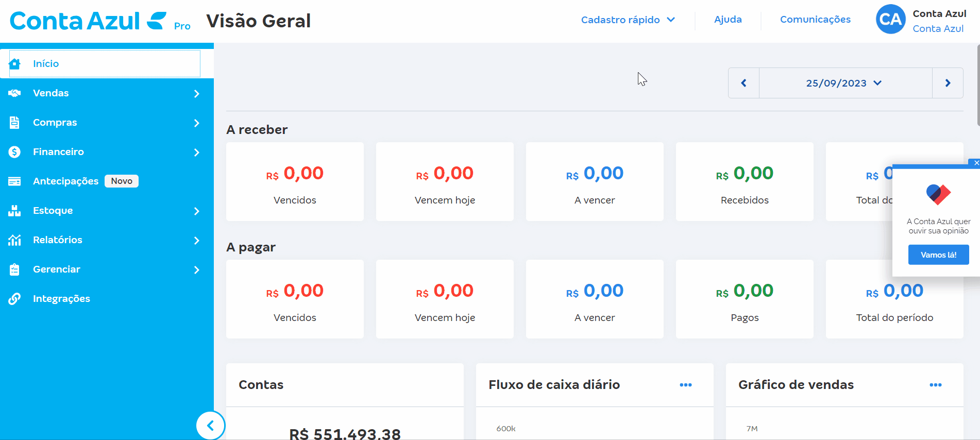Click the Antecipações card icon

click(x=14, y=181)
